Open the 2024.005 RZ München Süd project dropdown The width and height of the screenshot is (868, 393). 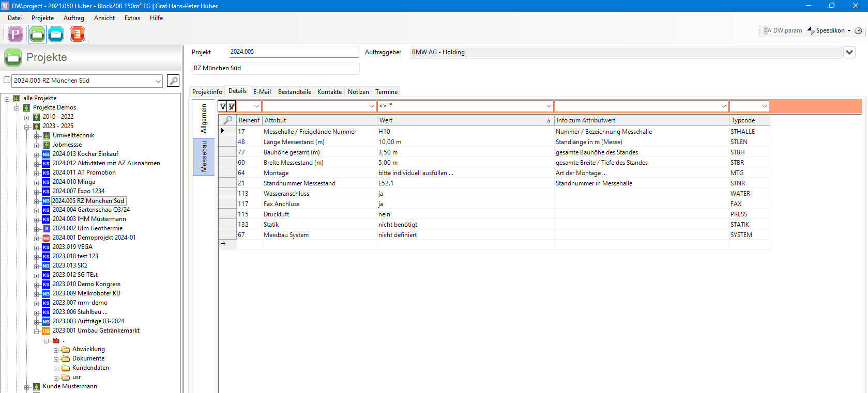(x=158, y=81)
